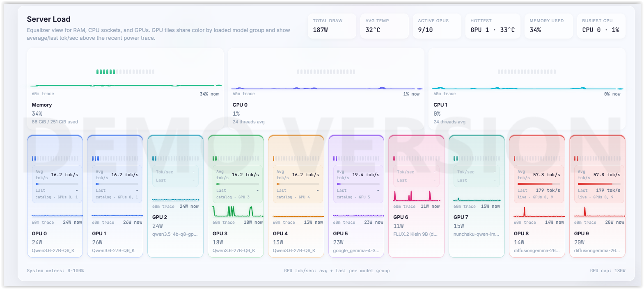Click the CPU 0 equalizer meter
Screen dimensions: 644x289
[326, 72]
